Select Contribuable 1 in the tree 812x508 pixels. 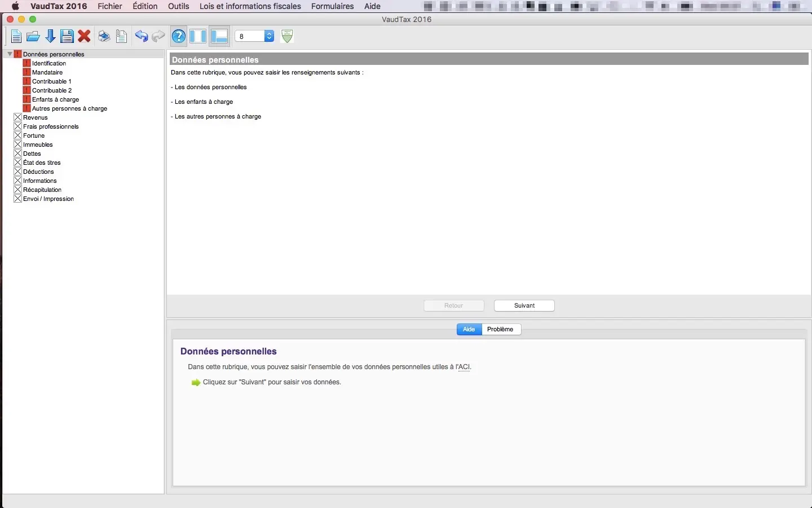tap(52, 81)
